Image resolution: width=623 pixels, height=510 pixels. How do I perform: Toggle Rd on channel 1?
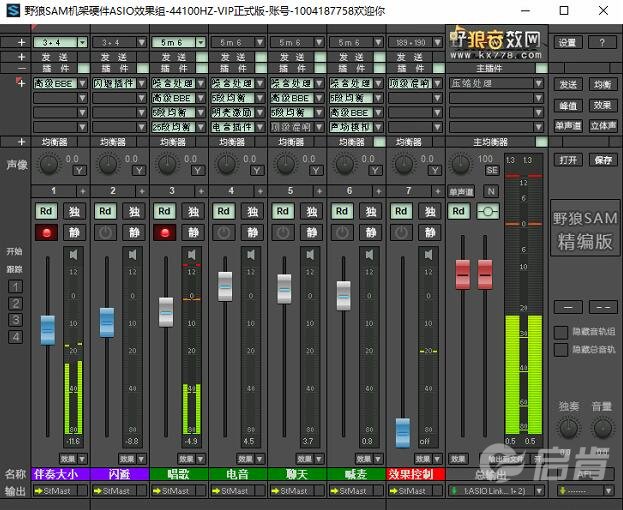pos(46,211)
